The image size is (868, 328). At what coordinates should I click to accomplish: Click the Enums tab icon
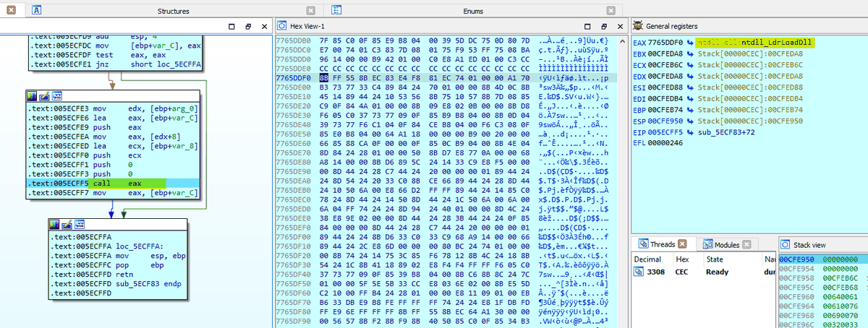pyautogui.click(x=336, y=11)
